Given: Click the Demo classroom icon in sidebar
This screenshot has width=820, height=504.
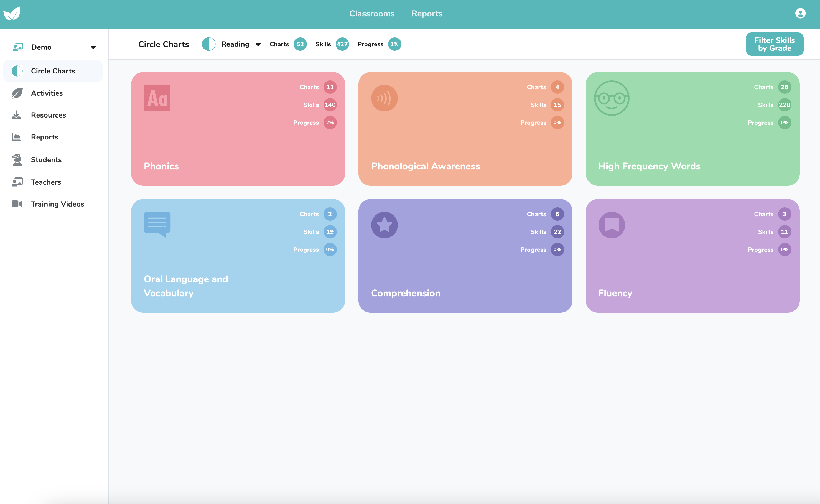Looking at the screenshot, I should [x=18, y=47].
